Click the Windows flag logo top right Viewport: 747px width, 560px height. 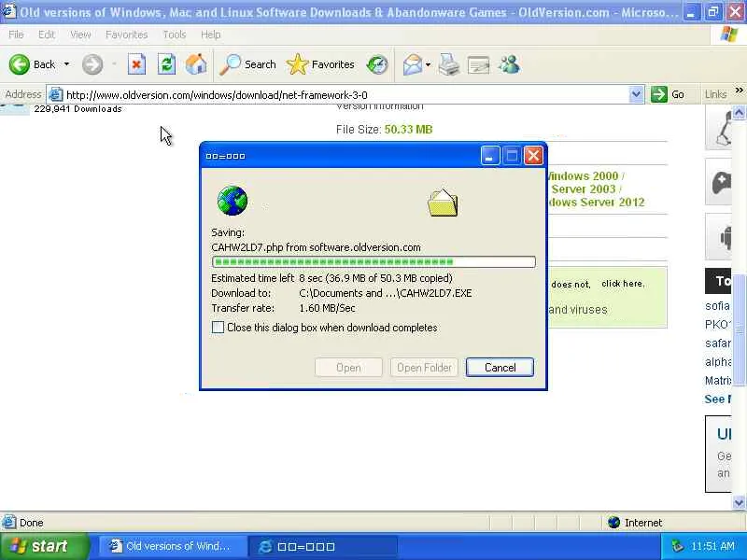click(729, 35)
